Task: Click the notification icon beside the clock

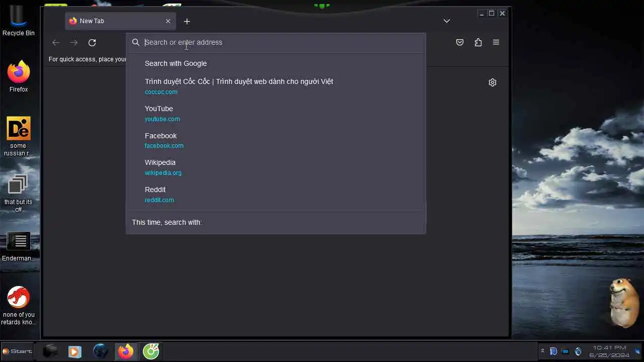Action: [x=637, y=351]
